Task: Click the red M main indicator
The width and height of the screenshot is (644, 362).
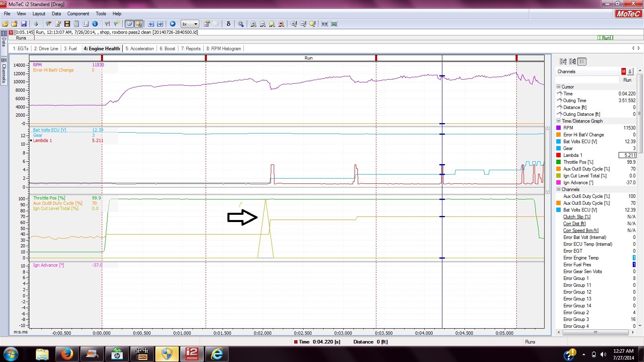Action: (x=623, y=72)
